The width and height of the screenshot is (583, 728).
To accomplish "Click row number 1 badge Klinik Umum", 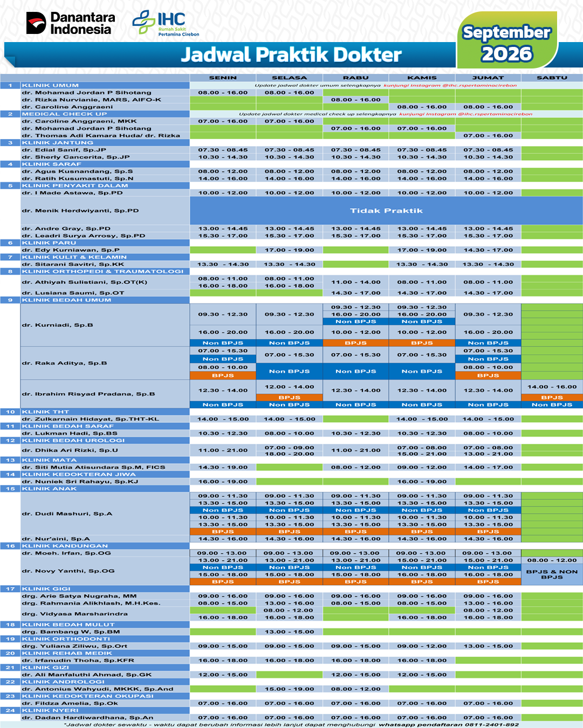I will (10, 86).
